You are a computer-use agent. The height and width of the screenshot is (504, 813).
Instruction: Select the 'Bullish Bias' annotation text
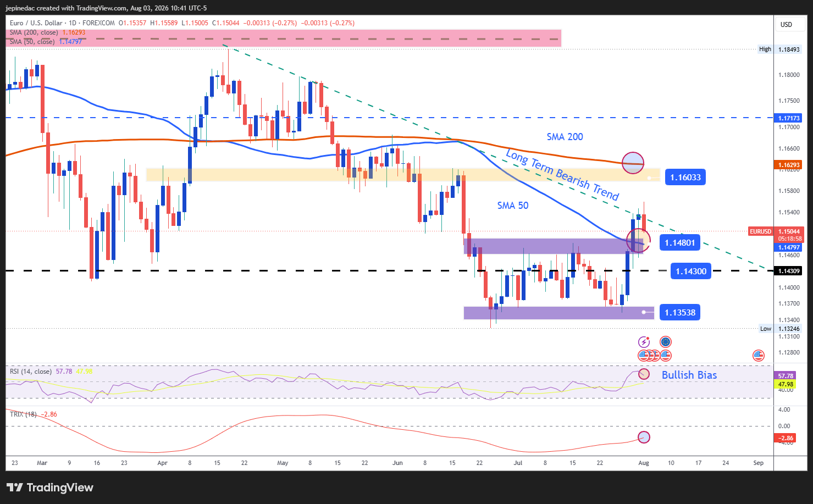(689, 375)
